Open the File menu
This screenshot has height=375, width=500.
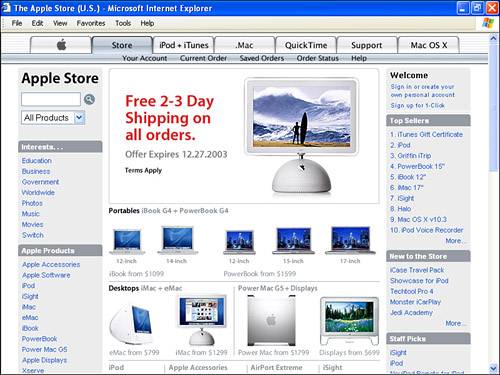(17, 23)
